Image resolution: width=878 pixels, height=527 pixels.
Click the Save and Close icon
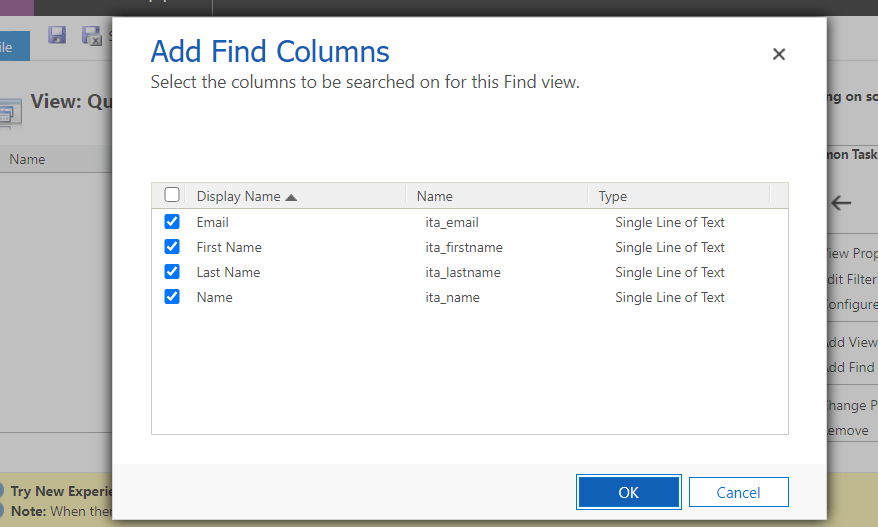tap(90, 35)
